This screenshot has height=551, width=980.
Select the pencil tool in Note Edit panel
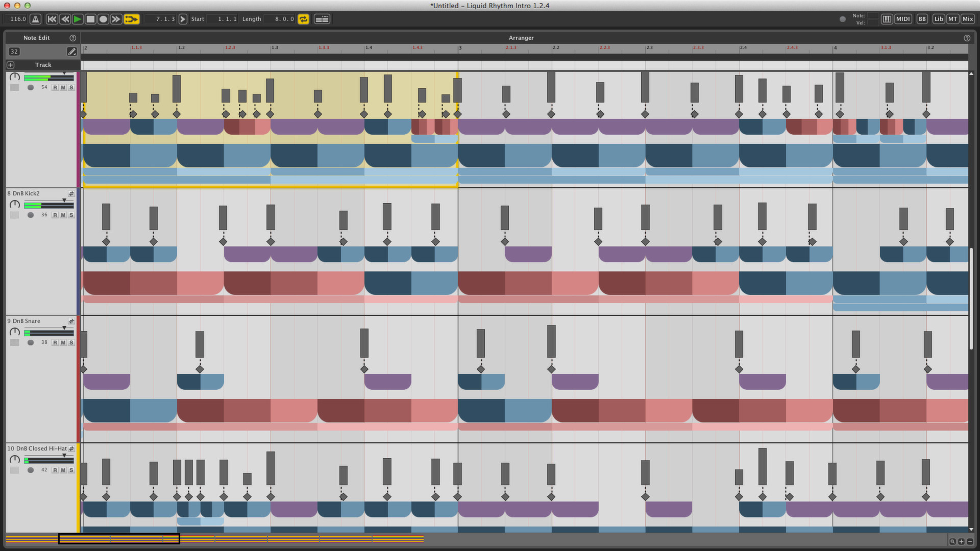point(71,52)
